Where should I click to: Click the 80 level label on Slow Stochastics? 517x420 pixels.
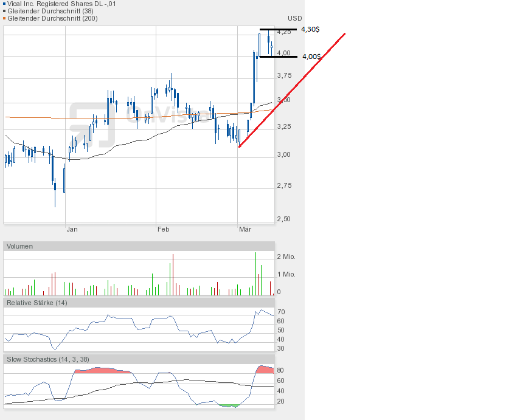(280, 370)
